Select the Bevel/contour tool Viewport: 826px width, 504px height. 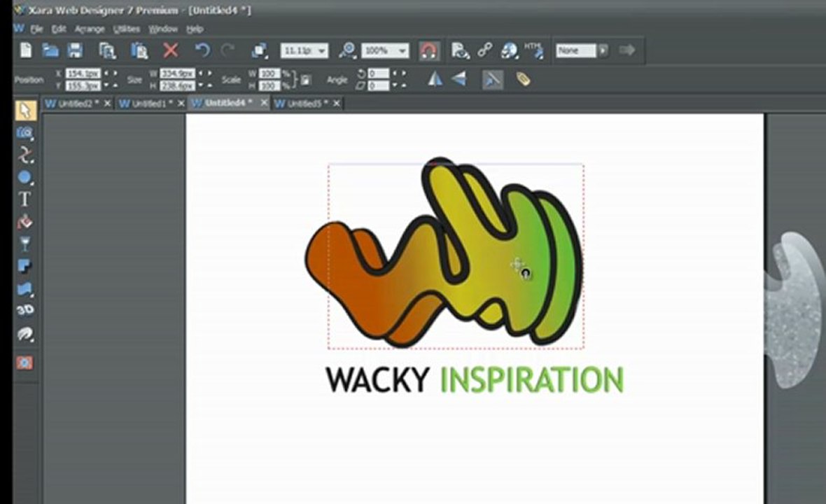[x=24, y=288]
